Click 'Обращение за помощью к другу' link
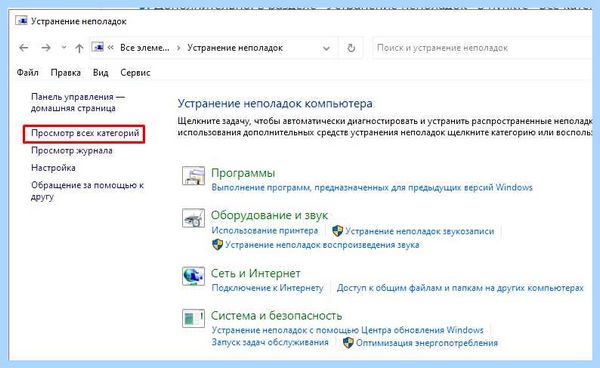The width and height of the screenshot is (600, 368). tap(87, 191)
